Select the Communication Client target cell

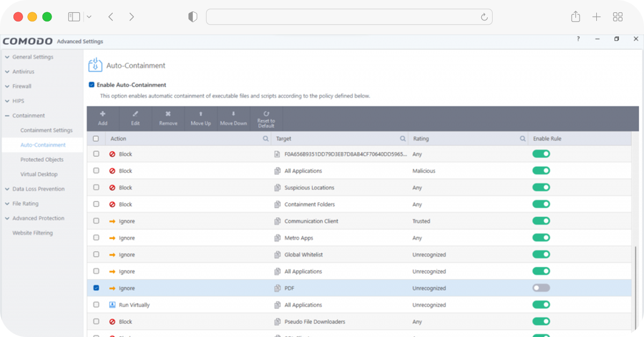(x=311, y=221)
